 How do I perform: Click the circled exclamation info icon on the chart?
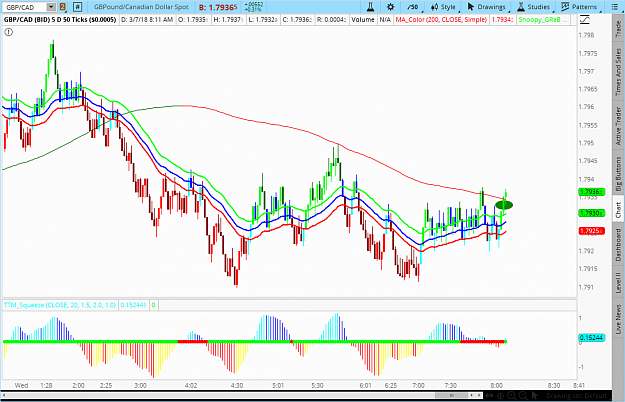8,32
